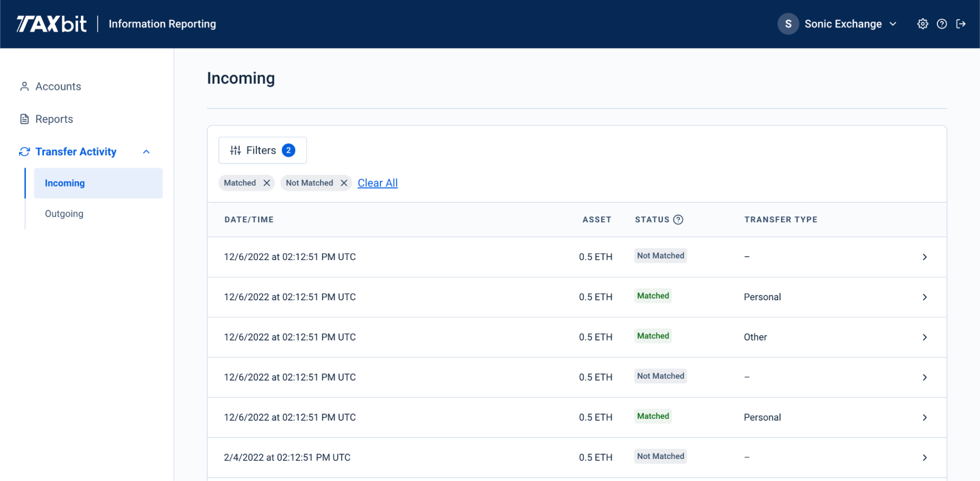Open the Filters button
The image size is (980, 481).
(x=262, y=150)
